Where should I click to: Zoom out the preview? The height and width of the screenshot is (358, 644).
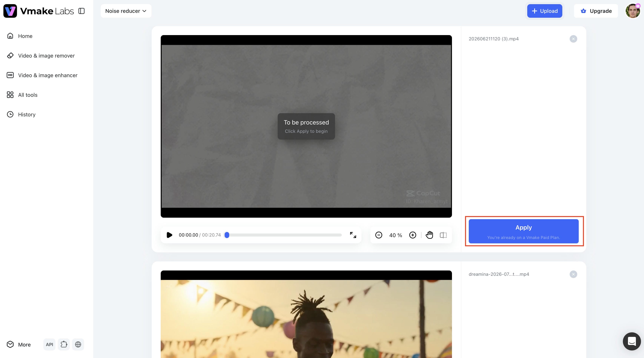click(379, 235)
